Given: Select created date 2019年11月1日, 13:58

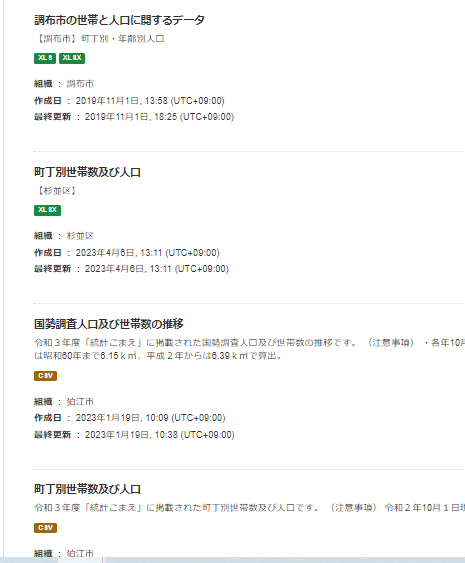Looking at the screenshot, I should point(150,101).
